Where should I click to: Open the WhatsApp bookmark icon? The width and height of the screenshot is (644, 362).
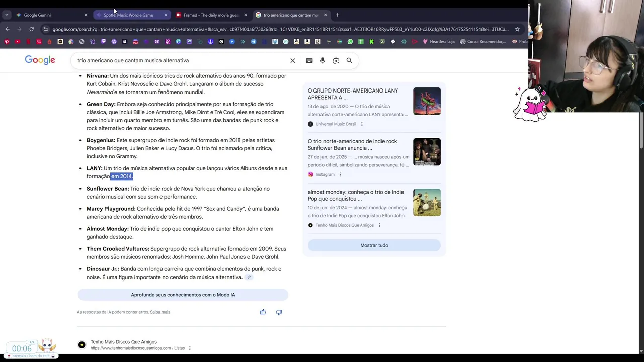[x=350, y=42]
